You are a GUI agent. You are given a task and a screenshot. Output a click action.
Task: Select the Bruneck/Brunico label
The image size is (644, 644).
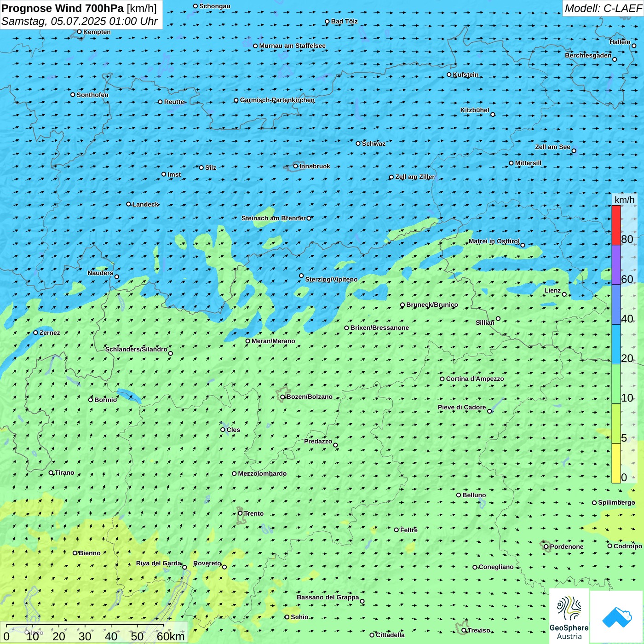[x=432, y=305]
